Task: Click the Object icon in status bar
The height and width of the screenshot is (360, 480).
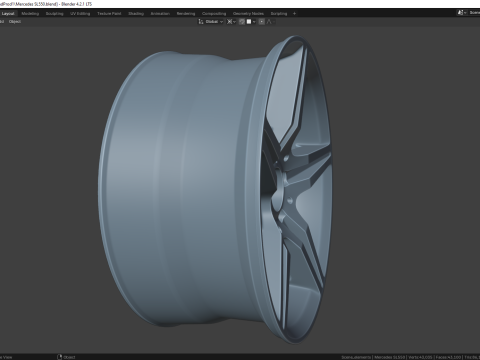Action: tap(60, 357)
